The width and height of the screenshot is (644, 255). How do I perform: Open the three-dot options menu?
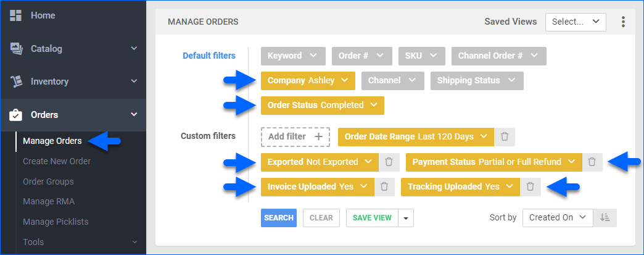pos(623,22)
